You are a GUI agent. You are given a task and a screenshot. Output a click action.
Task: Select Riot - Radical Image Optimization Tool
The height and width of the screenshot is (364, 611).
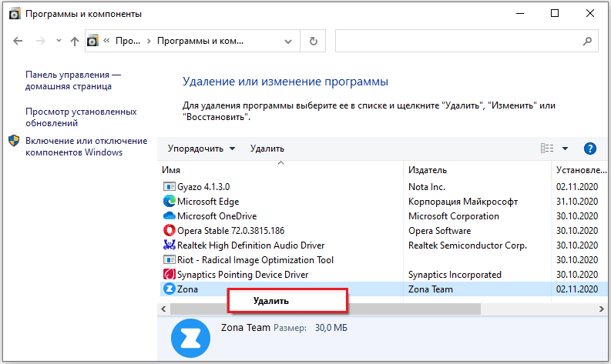click(x=255, y=260)
